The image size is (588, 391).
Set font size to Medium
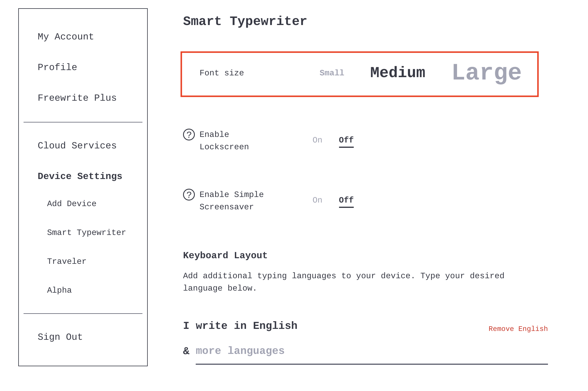(398, 72)
